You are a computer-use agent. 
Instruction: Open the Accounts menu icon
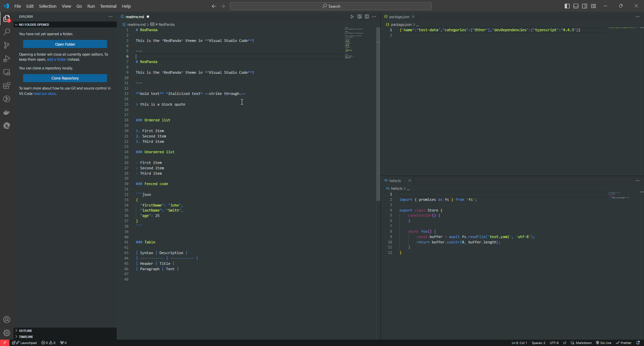(x=7, y=320)
